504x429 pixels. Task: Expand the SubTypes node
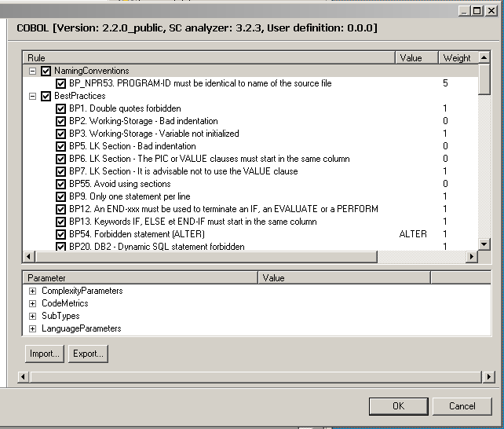point(32,316)
